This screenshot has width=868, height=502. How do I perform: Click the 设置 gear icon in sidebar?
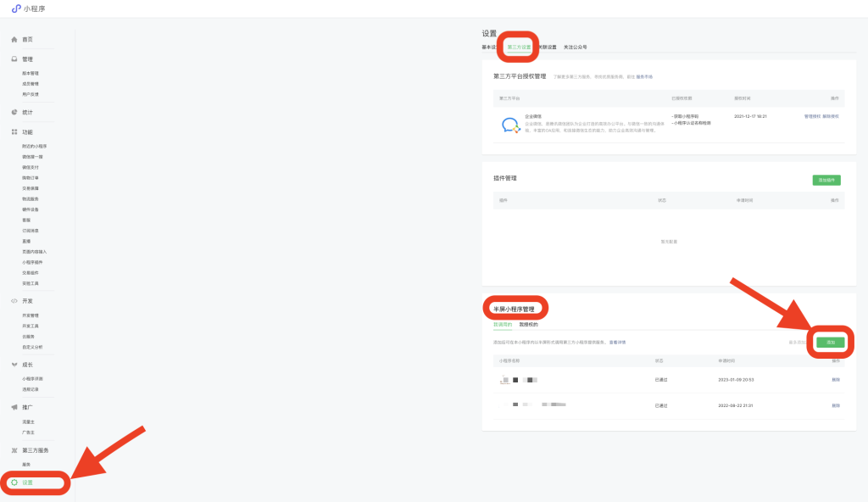[x=14, y=482]
